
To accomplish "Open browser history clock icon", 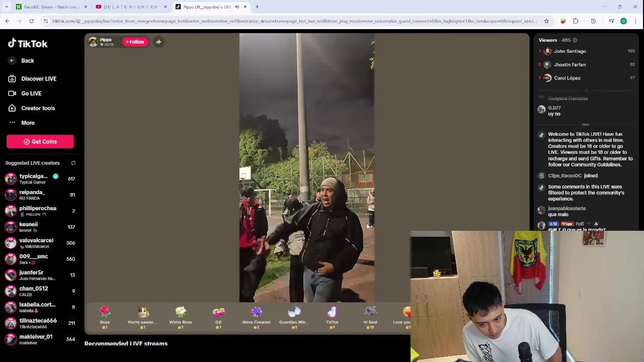I will click(593, 21).
